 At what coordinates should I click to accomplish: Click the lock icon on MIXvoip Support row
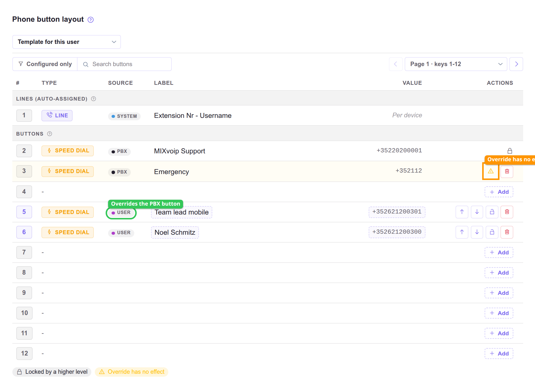click(510, 151)
